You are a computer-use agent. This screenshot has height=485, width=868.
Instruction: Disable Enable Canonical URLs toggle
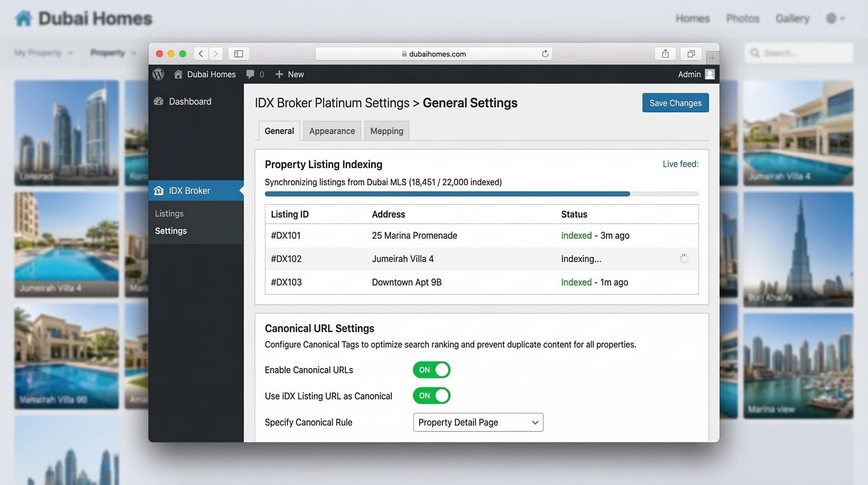click(432, 370)
